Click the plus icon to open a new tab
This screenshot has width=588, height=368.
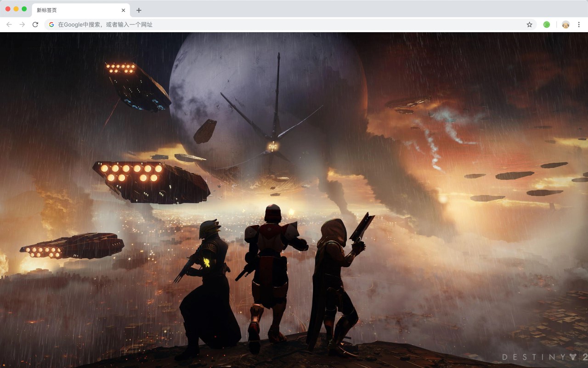tap(139, 10)
